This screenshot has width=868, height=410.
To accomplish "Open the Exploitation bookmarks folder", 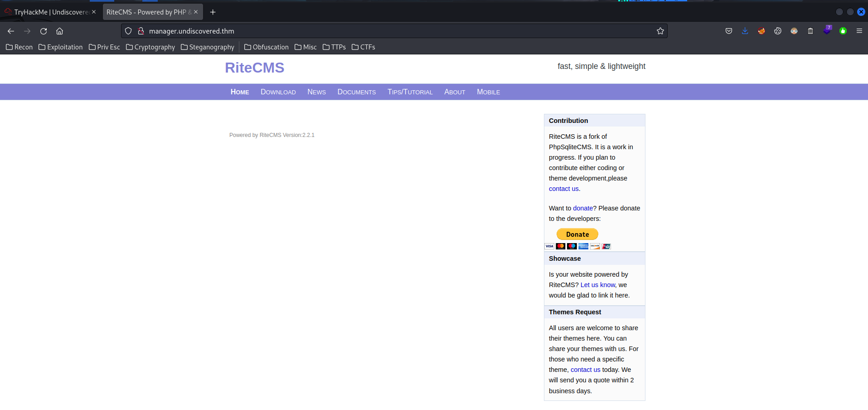I will point(61,47).
